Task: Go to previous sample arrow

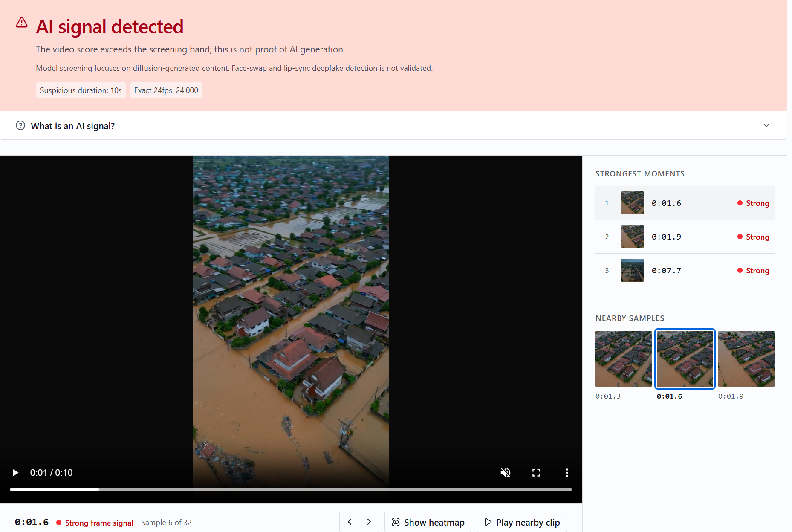Action: click(x=350, y=522)
